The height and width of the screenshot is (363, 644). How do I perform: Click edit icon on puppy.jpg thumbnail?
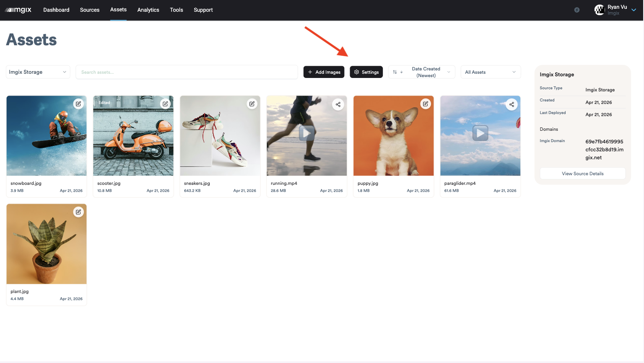tap(426, 104)
